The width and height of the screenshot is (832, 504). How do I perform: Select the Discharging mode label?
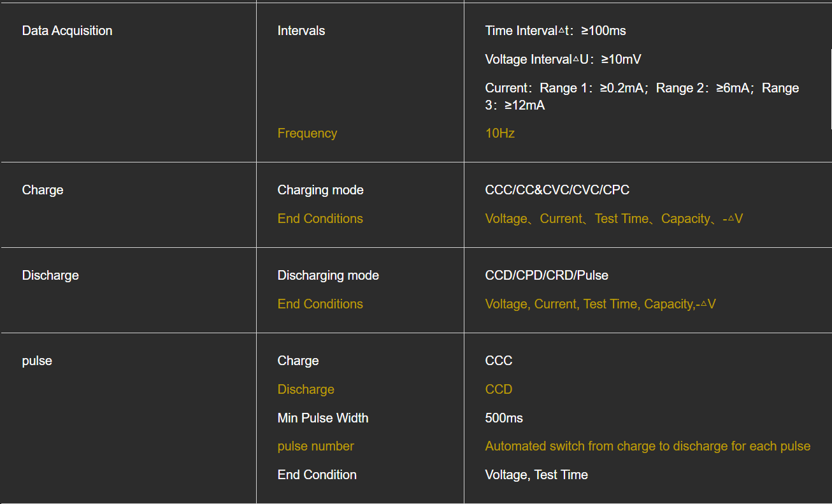[328, 275]
